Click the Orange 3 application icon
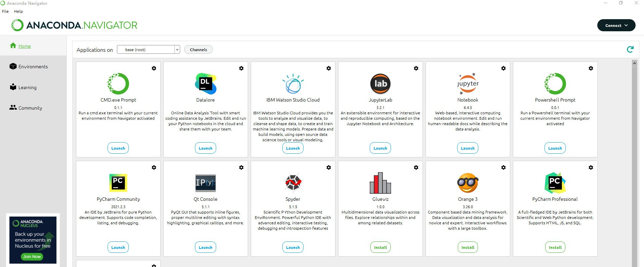Image resolution: width=644 pixels, height=267 pixels. click(468, 183)
